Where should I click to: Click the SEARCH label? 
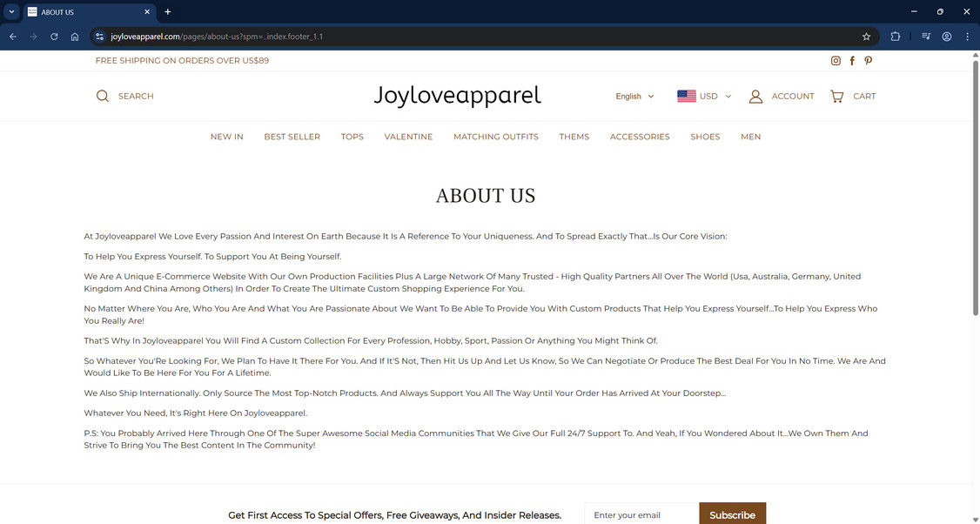point(136,97)
